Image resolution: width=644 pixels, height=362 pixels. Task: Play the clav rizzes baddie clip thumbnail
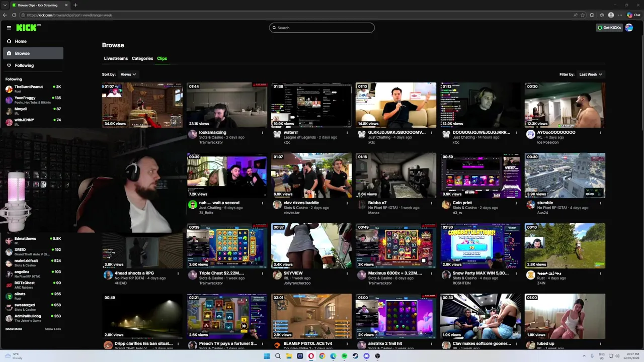311,175
